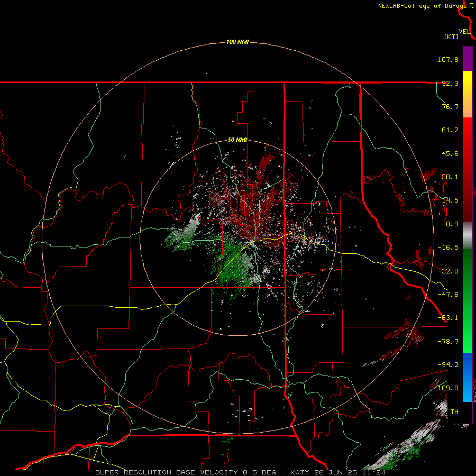Click the VEL label above the color scale
The width and height of the screenshot is (476, 476).
(x=464, y=31)
